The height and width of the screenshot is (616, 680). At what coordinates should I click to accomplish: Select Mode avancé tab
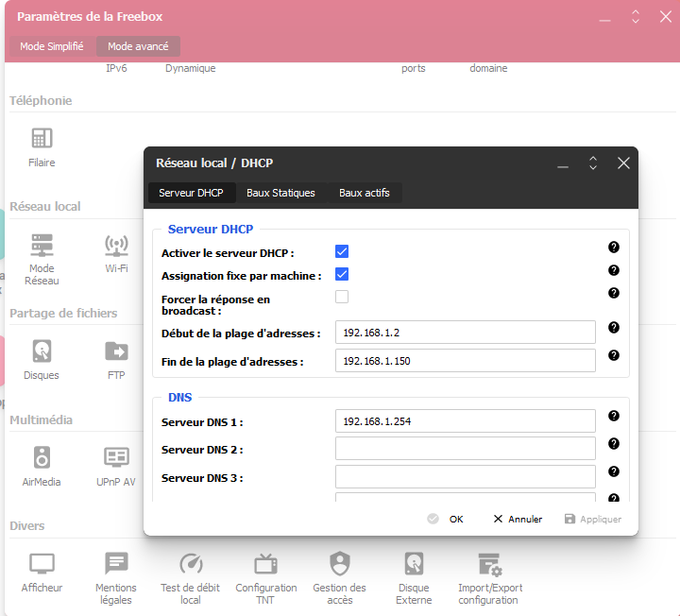point(138,46)
